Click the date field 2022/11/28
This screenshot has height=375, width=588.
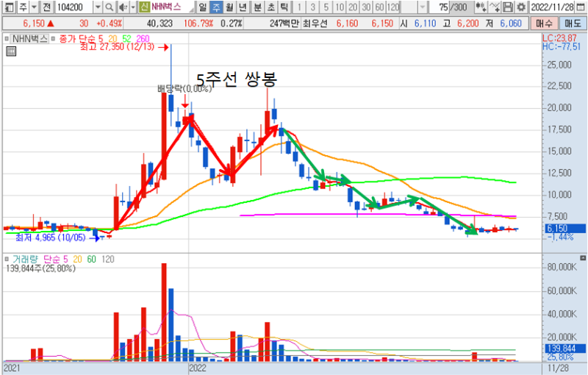[553, 7]
